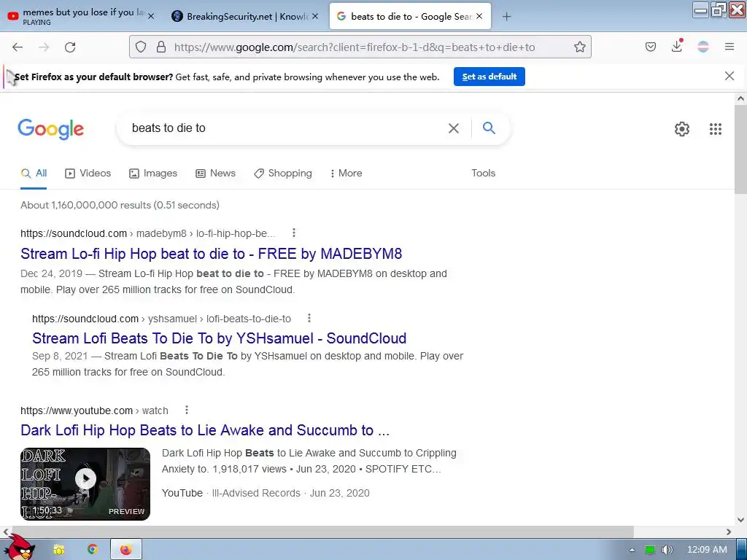Open the Firefox taskbar icon
The height and width of the screenshot is (560, 747).
coord(125,550)
